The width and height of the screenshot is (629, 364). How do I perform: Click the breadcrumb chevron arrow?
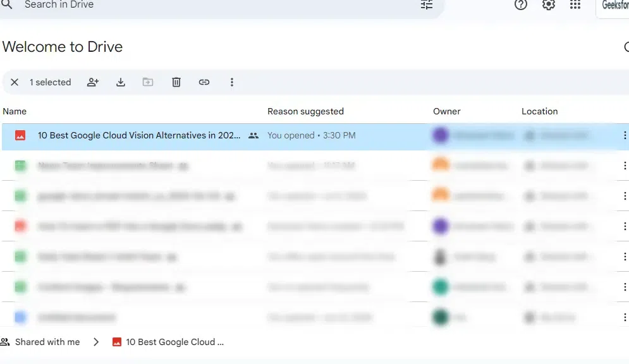tap(96, 342)
